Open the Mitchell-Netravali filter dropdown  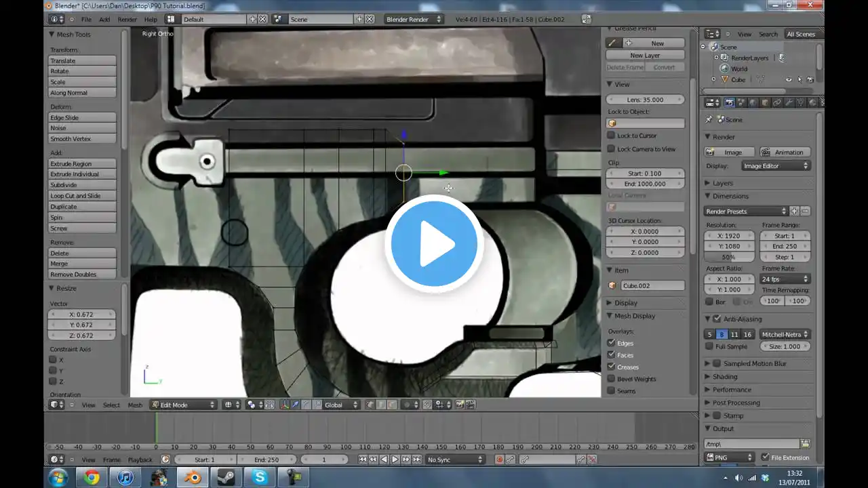(x=785, y=334)
